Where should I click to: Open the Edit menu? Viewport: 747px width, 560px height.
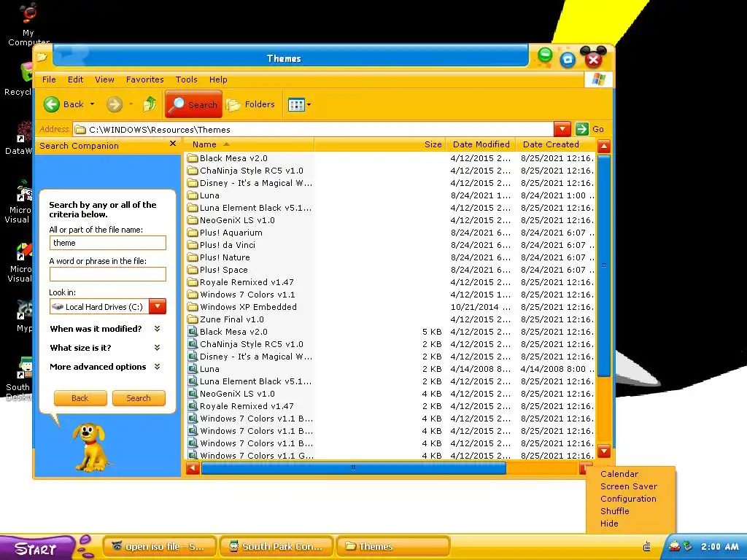75,79
